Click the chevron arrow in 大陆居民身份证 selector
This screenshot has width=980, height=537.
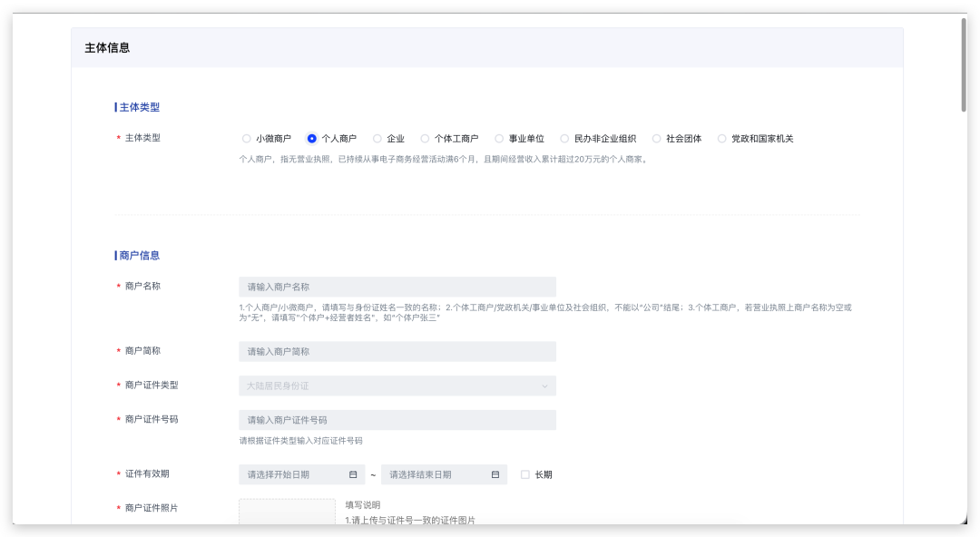click(x=544, y=386)
